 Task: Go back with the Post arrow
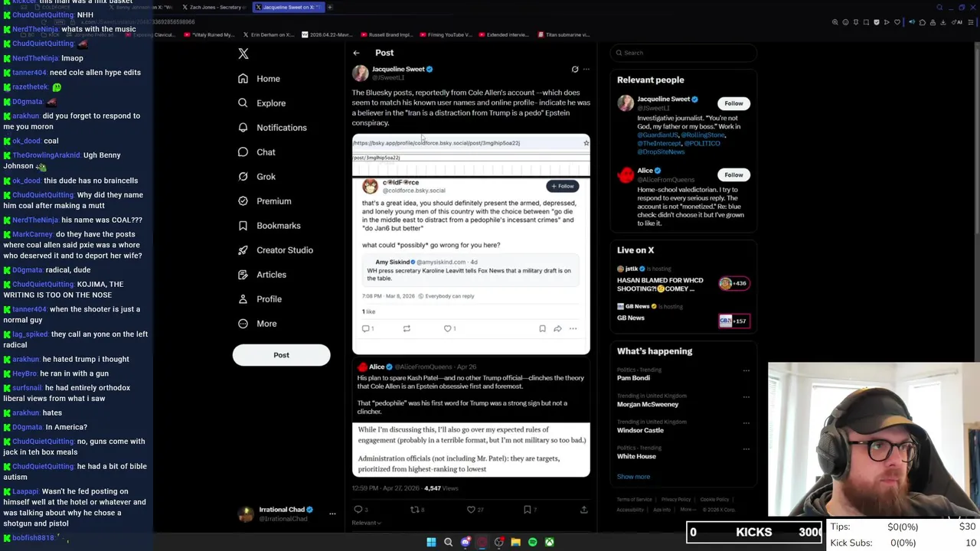356,53
